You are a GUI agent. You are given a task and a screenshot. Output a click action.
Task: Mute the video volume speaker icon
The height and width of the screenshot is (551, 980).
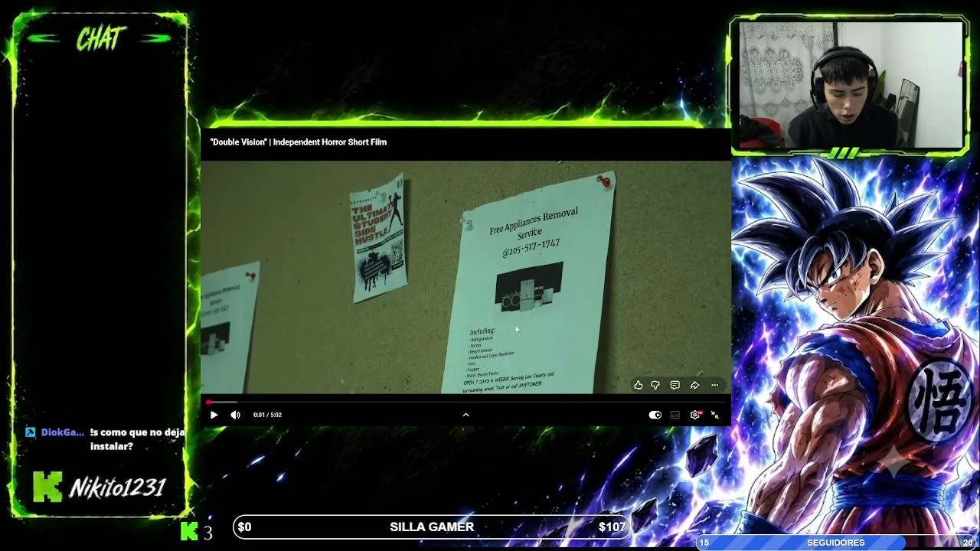click(x=236, y=415)
